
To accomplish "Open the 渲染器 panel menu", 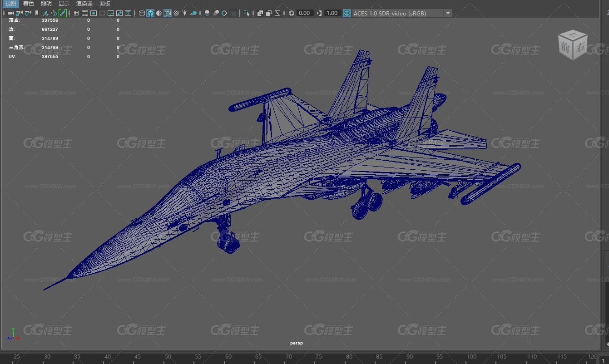I will click(84, 4).
